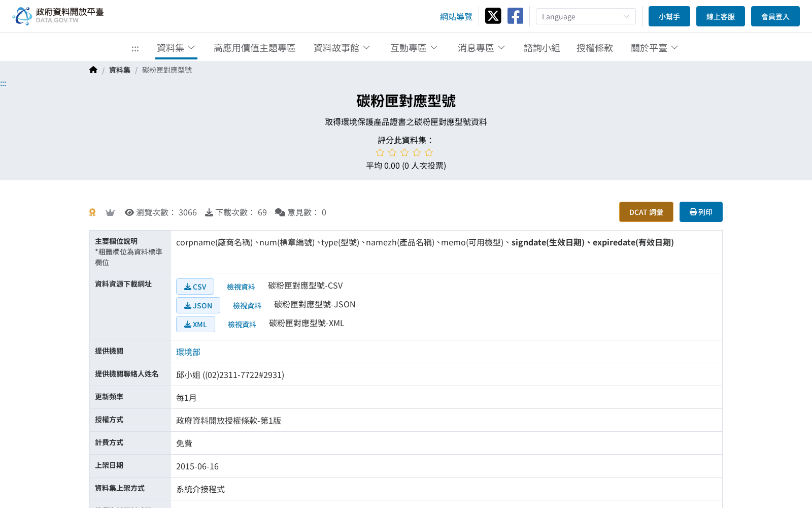Expand the 關於平臺 menu

click(655, 48)
